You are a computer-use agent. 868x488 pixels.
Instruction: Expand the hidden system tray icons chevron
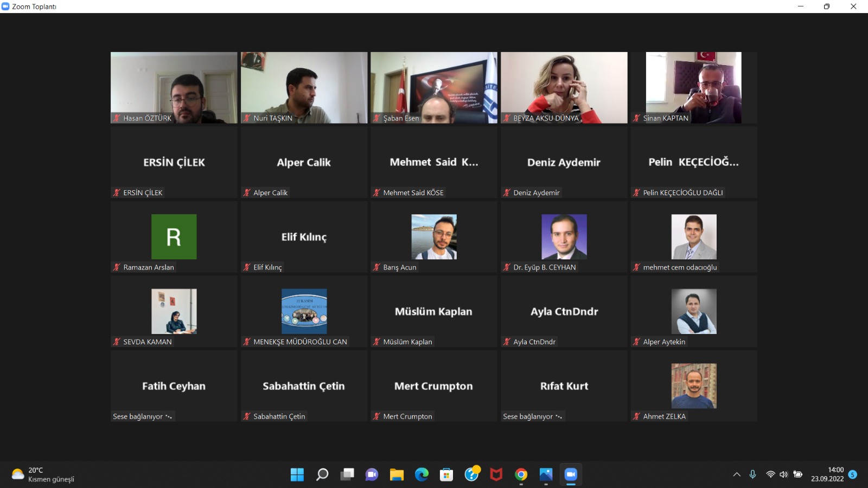[x=737, y=474]
